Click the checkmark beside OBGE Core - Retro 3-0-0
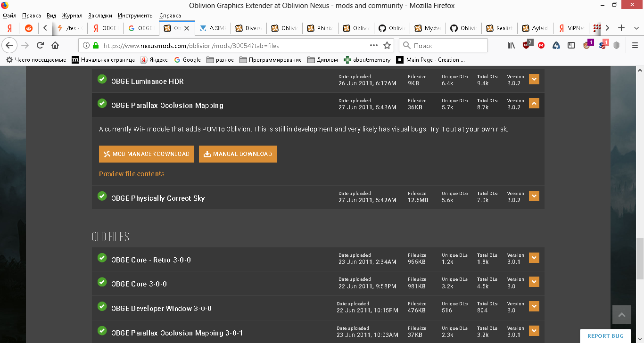644x343 pixels. [x=102, y=258]
